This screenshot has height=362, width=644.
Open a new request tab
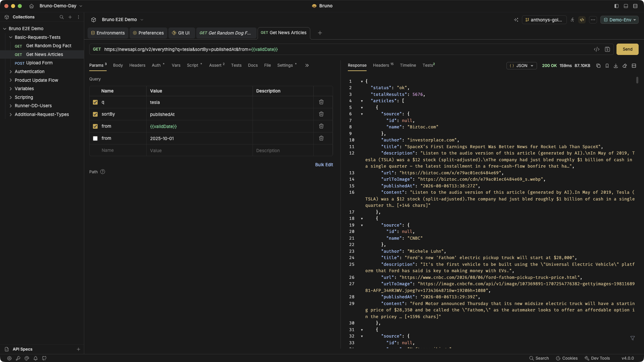coord(320,33)
